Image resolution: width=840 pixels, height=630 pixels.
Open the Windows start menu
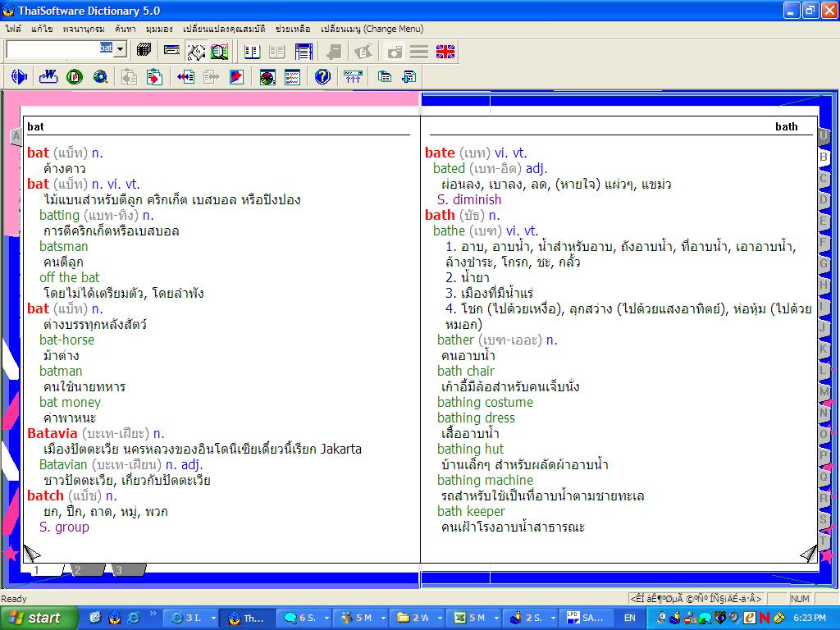[x=38, y=618]
